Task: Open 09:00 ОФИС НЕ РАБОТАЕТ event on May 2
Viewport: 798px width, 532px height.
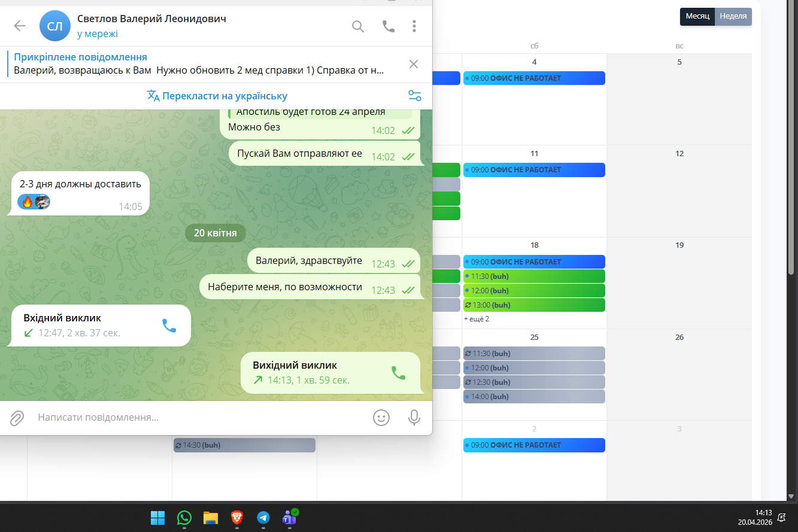Action: [x=534, y=445]
